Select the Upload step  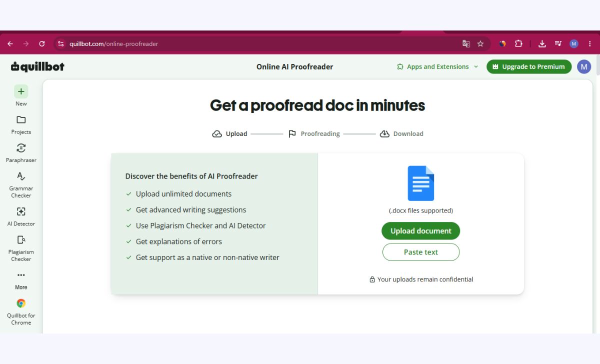pos(230,133)
